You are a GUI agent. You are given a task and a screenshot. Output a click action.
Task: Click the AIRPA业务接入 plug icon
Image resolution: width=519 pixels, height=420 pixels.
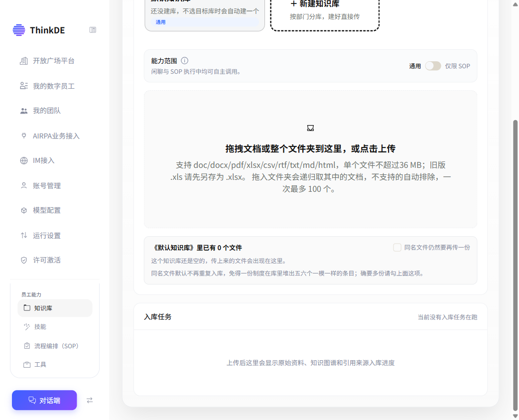[24, 136]
